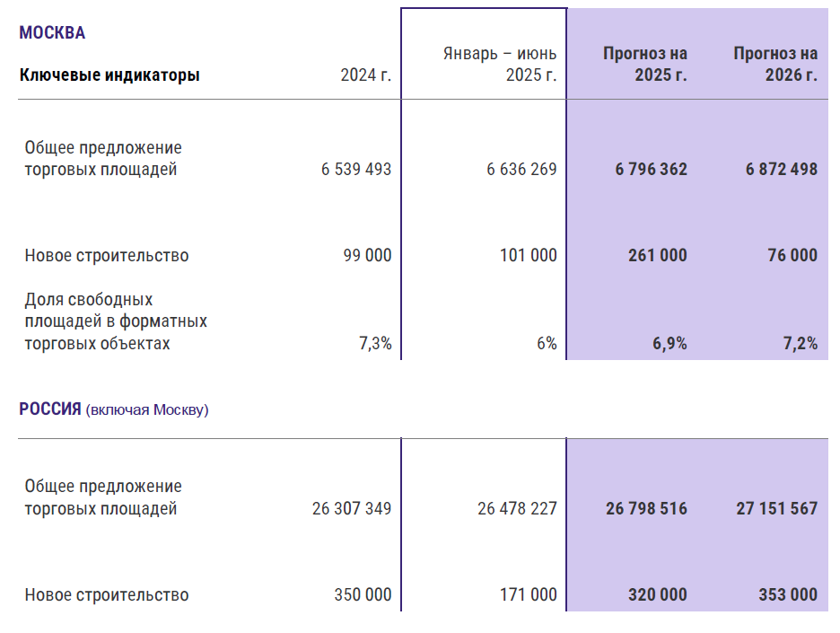Select the 2024 г. column header
Image resolution: width=840 pixels, height=633 pixels.
(x=366, y=75)
